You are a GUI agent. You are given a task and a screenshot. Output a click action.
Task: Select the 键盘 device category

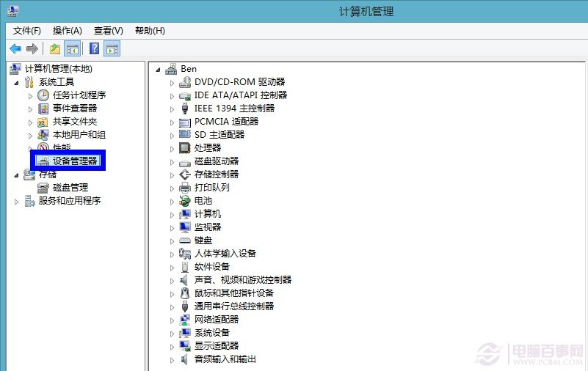tap(203, 240)
